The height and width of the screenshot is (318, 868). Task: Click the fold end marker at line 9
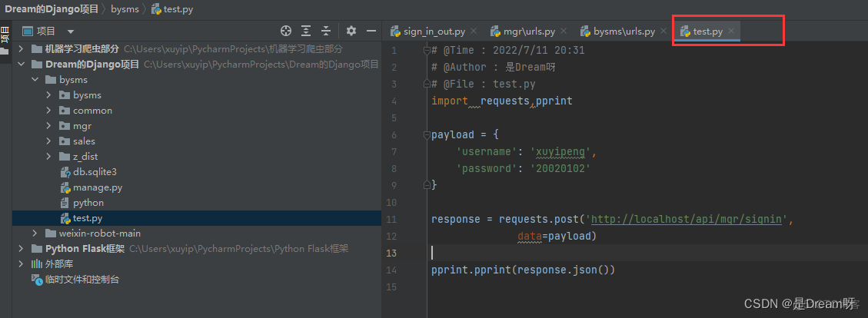click(x=427, y=185)
